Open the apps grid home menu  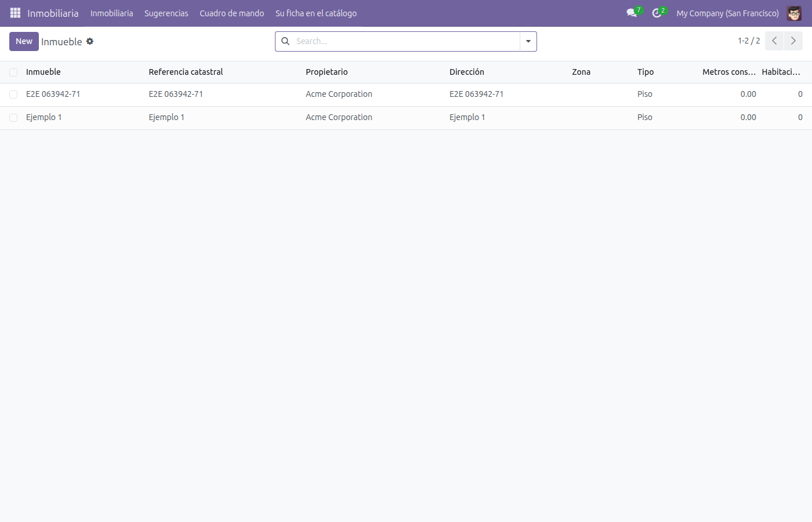tap(15, 13)
